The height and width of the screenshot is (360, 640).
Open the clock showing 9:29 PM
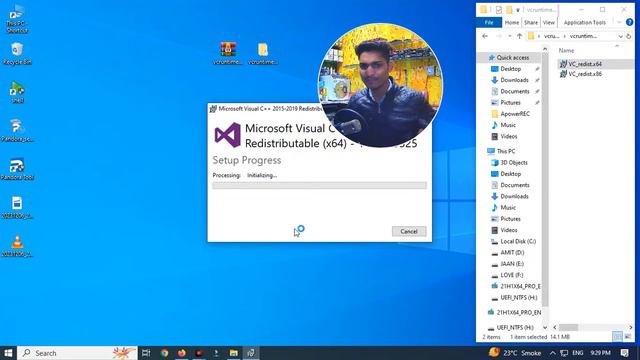(x=600, y=353)
